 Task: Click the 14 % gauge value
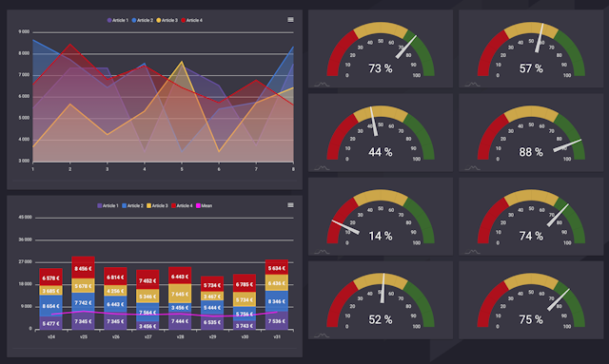tap(381, 236)
